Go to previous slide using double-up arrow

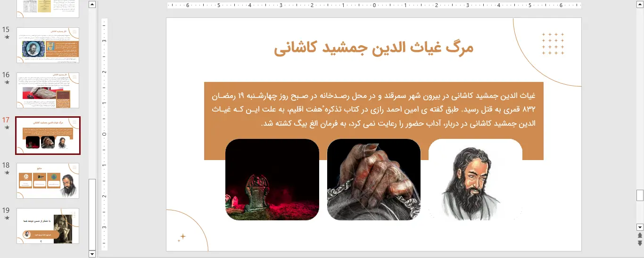(x=640, y=235)
